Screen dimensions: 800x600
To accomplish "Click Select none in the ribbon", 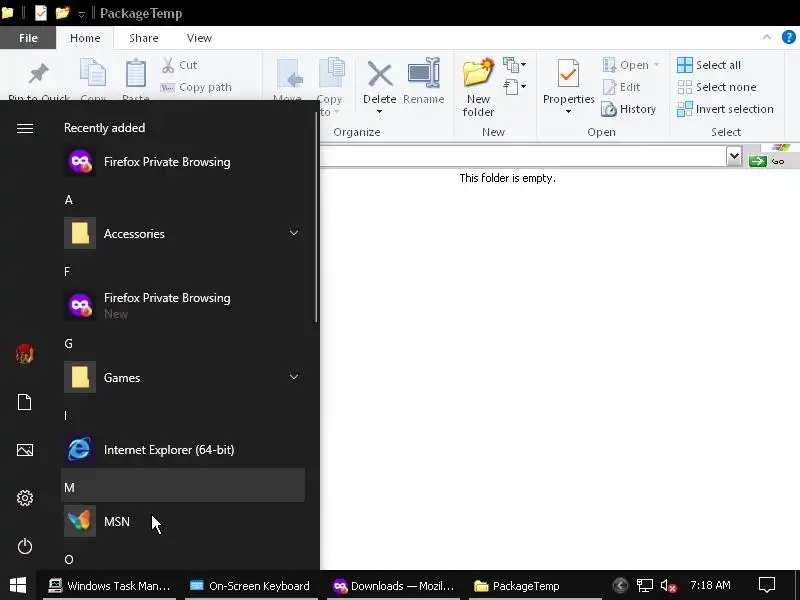I will 717,87.
